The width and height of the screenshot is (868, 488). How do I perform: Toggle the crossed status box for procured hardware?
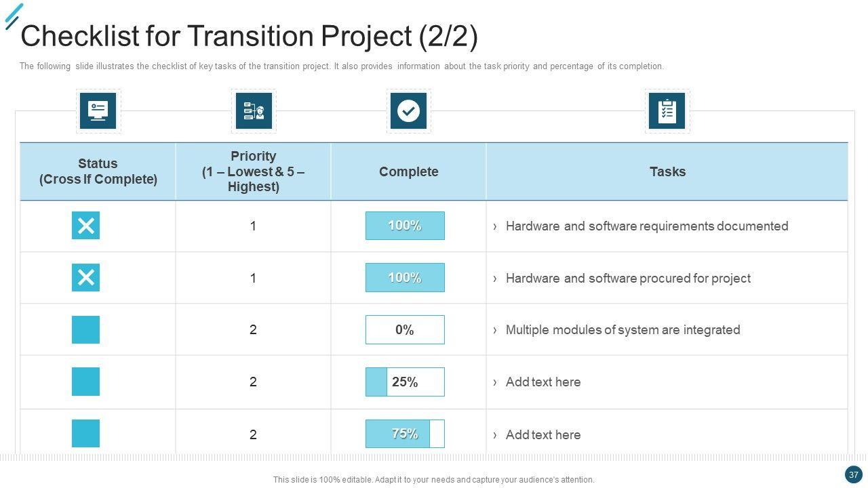pyautogui.click(x=85, y=278)
